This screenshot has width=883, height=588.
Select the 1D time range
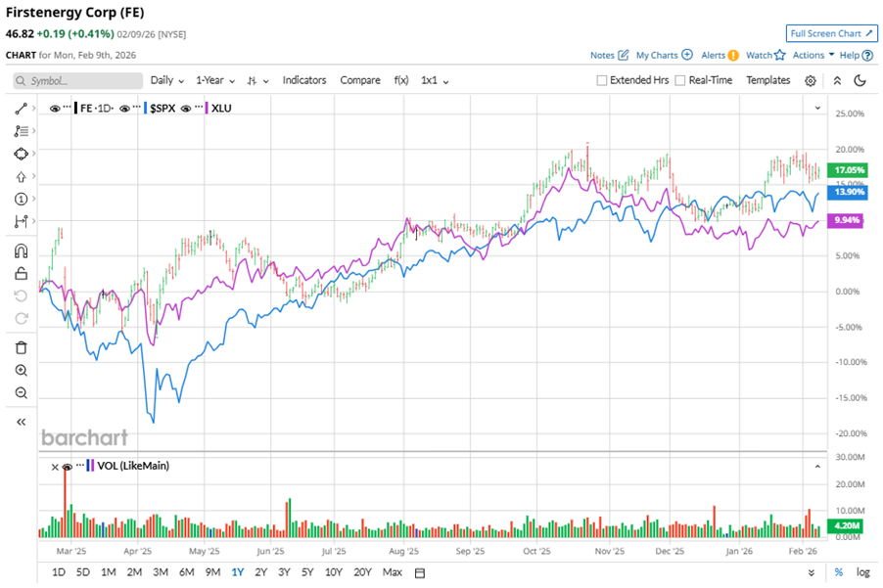[59, 572]
